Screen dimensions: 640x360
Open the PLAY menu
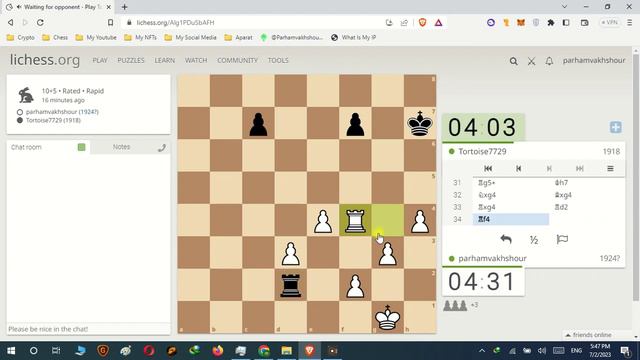(x=100, y=60)
